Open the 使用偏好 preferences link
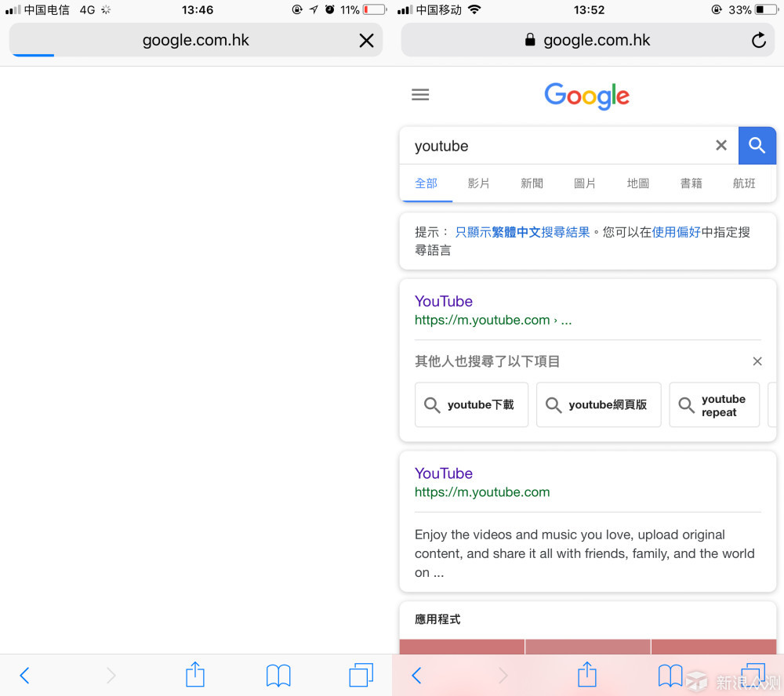This screenshot has width=784, height=696. 676,232
